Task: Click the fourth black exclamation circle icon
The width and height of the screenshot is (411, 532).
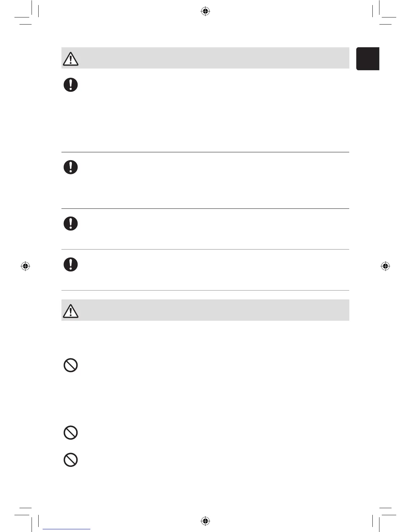Action: pyautogui.click(x=71, y=264)
